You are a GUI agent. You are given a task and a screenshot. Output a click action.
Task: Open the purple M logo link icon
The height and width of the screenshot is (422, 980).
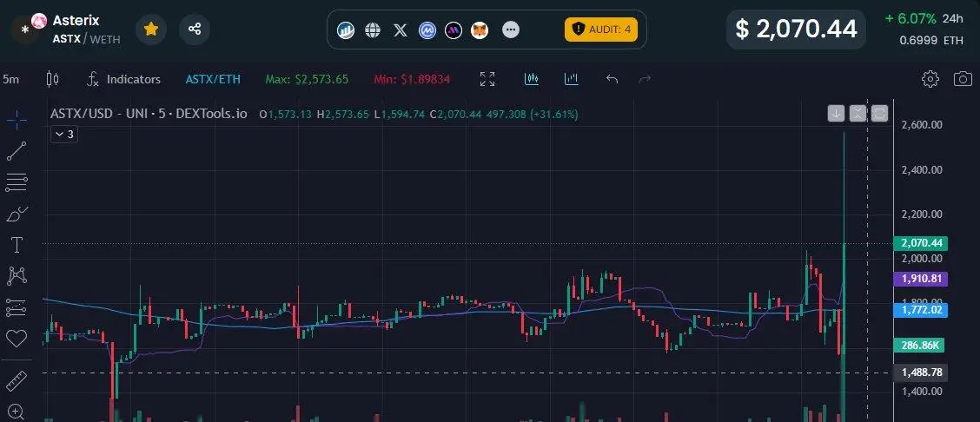click(454, 30)
